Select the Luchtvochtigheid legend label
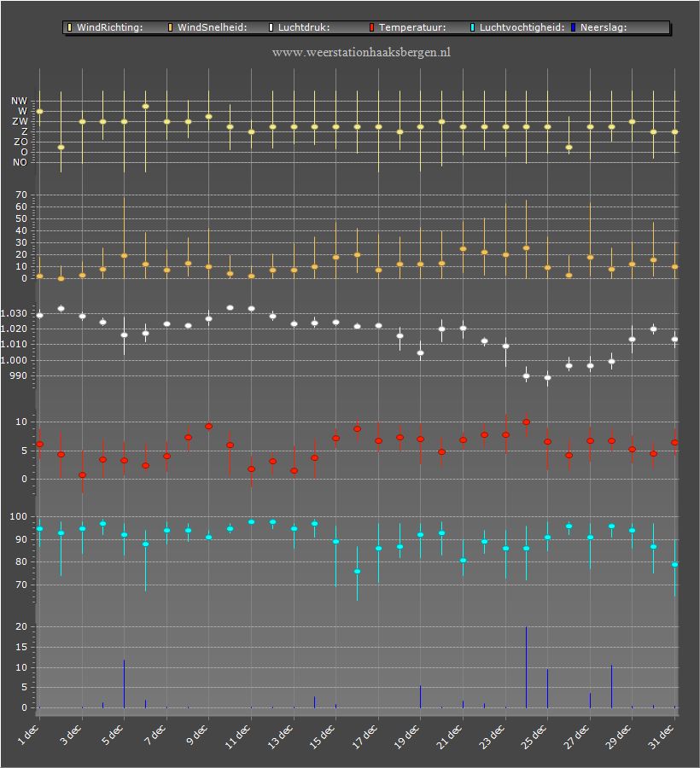700x768 pixels. [522, 27]
